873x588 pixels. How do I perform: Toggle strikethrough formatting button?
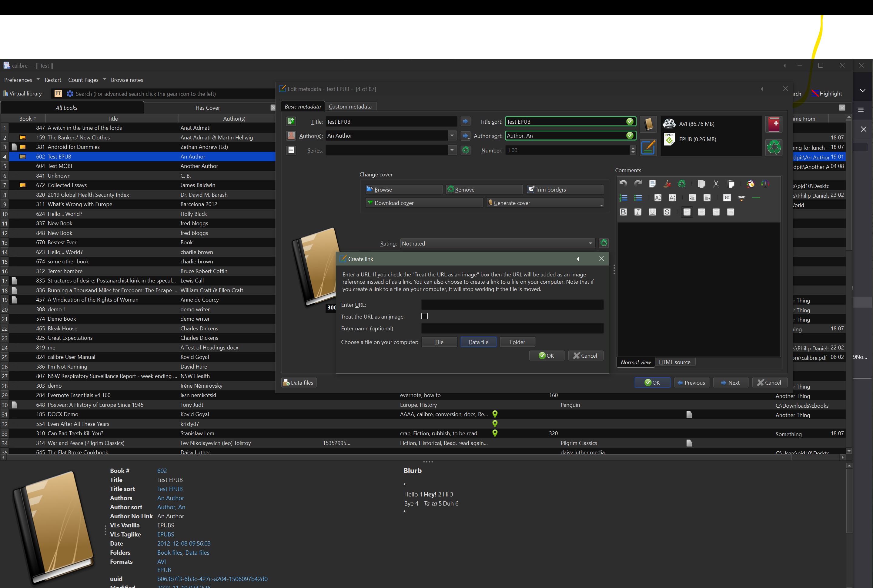click(x=667, y=212)
